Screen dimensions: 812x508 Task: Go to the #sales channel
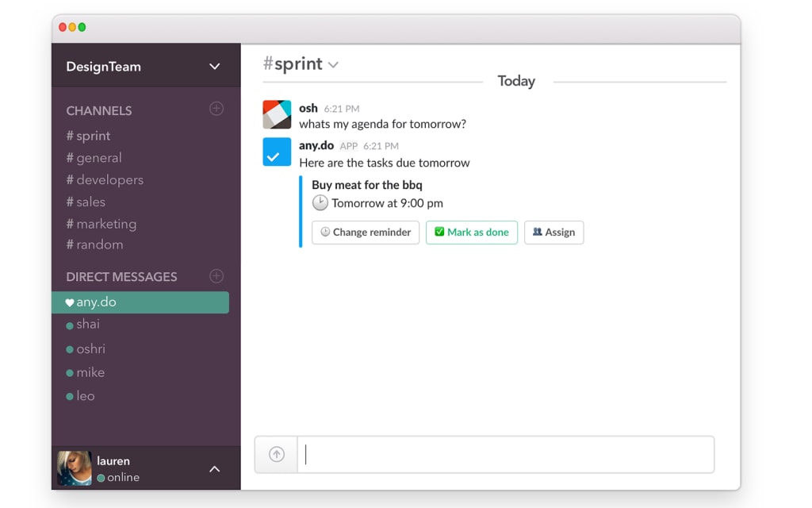click(x=86, y=202)
